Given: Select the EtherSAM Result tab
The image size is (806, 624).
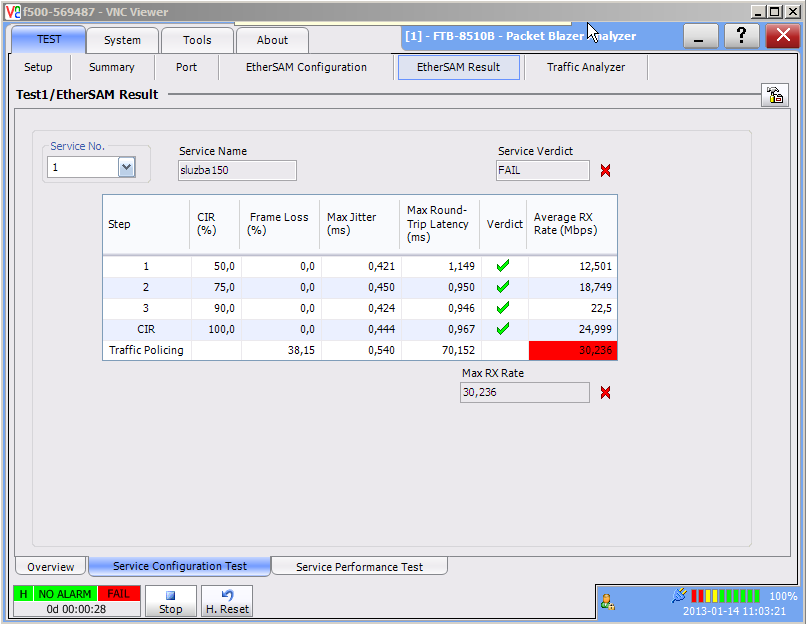Looking at the screenshot, I should tap(459, 67).
